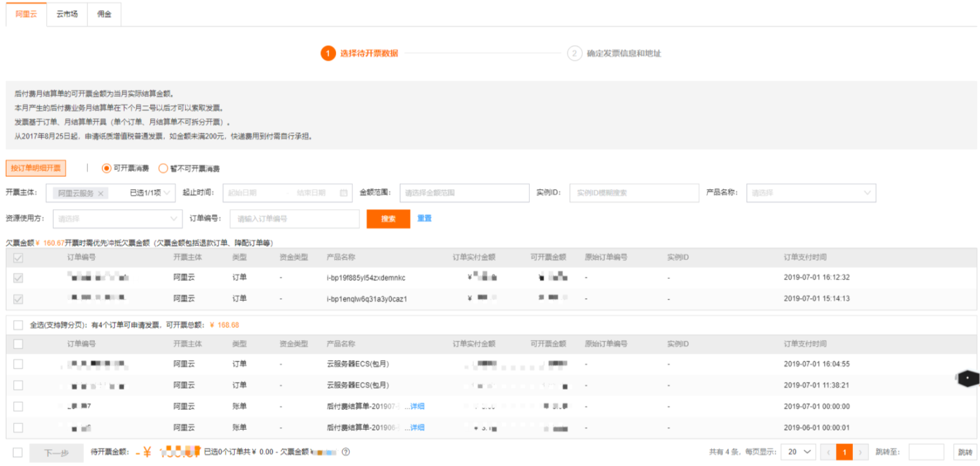Click the 可开票总额 amount ¥168.68

point(225,325)
